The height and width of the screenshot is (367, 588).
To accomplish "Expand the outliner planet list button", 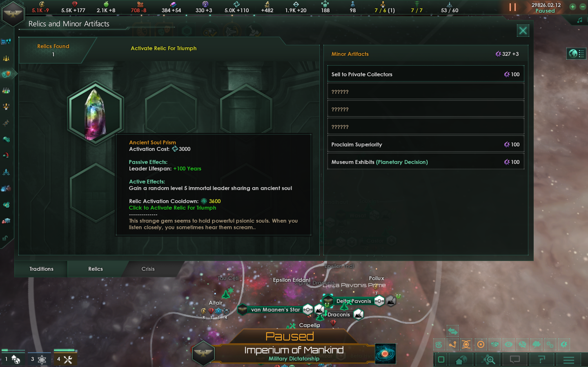I will point(576,53).
